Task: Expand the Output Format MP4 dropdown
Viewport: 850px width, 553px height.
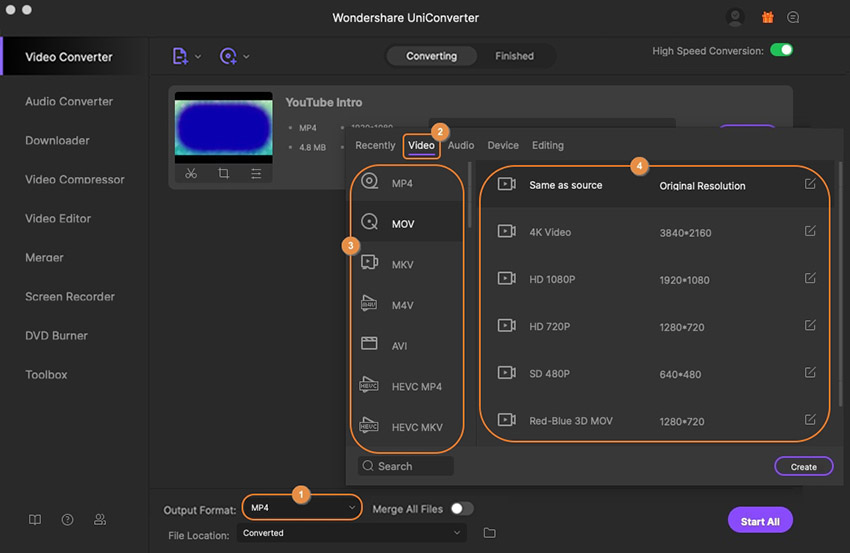Action: 302,508
